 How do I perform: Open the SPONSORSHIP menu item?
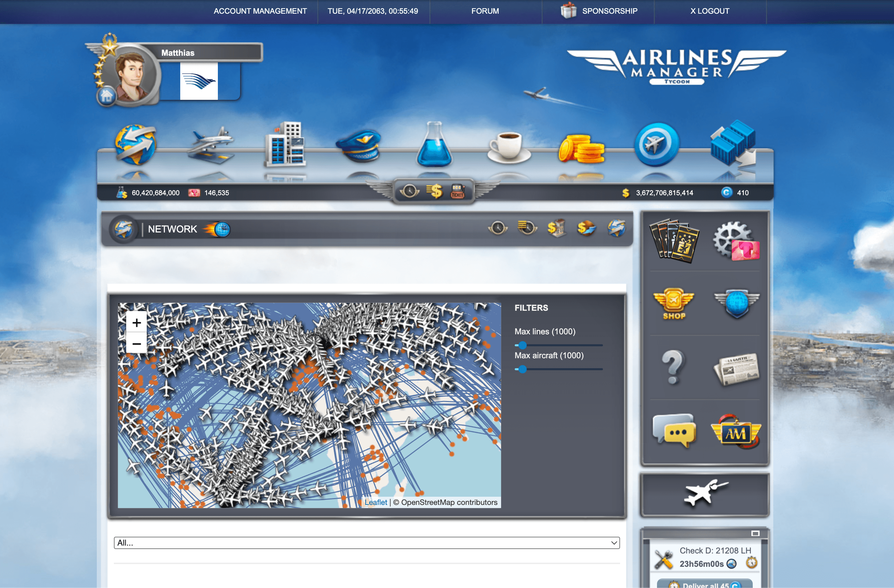point(610,11)
